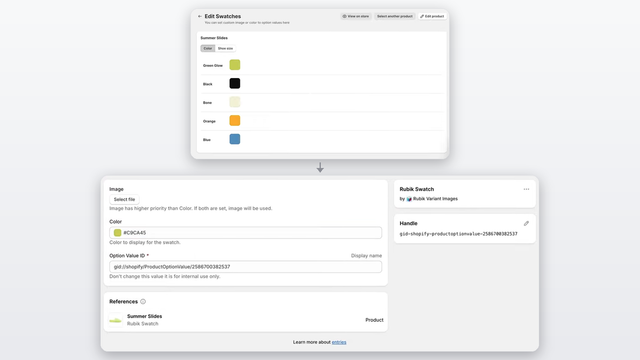The image size is (640, 360).
Task: Click the Select file button under Image
Action: pyautogui.click(x=124, y=199)
